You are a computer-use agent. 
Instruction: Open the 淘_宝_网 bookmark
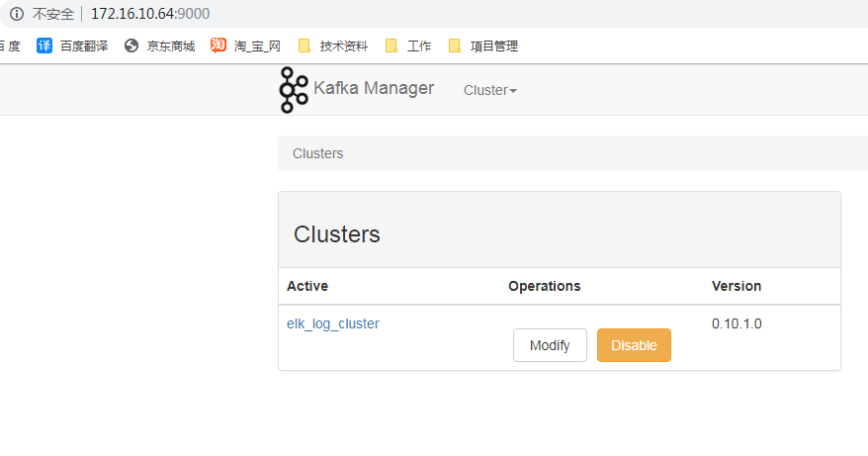coord(246,46)
